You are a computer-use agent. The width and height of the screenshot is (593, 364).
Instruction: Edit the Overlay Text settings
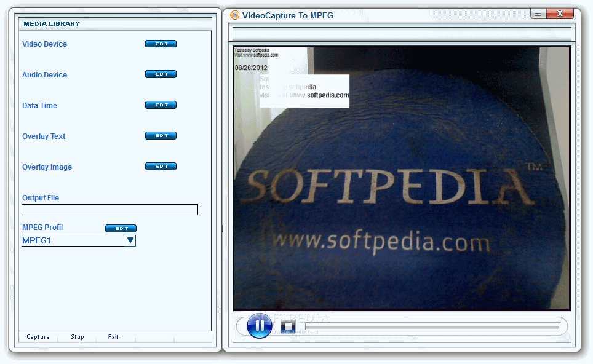(161, 136)
